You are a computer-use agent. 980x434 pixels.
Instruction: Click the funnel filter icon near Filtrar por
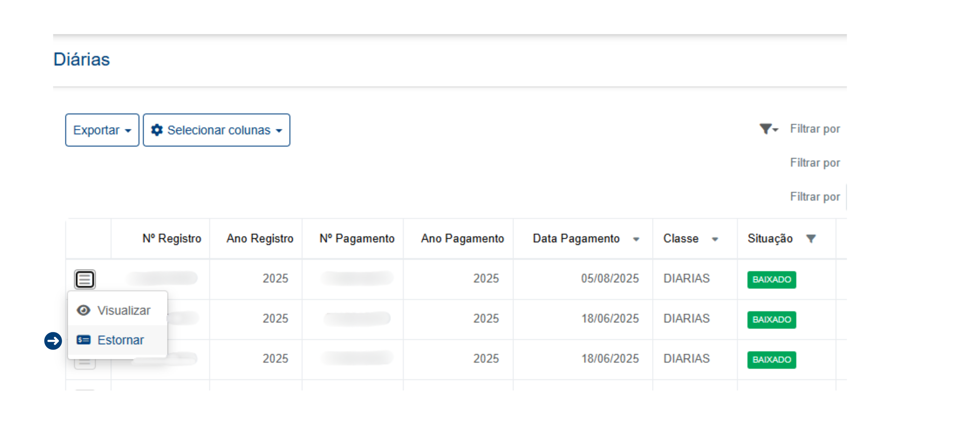tap(766, 129)
